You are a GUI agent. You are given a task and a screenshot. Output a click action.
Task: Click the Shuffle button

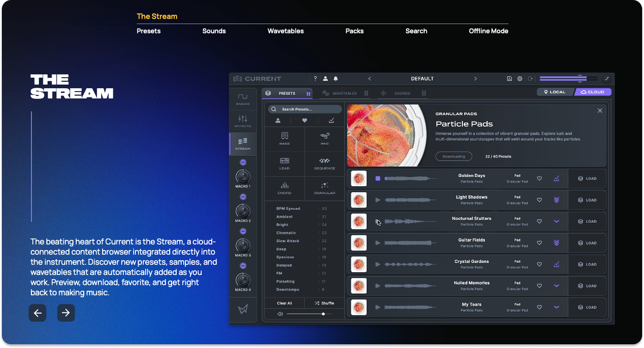click(x=325, y=303)
